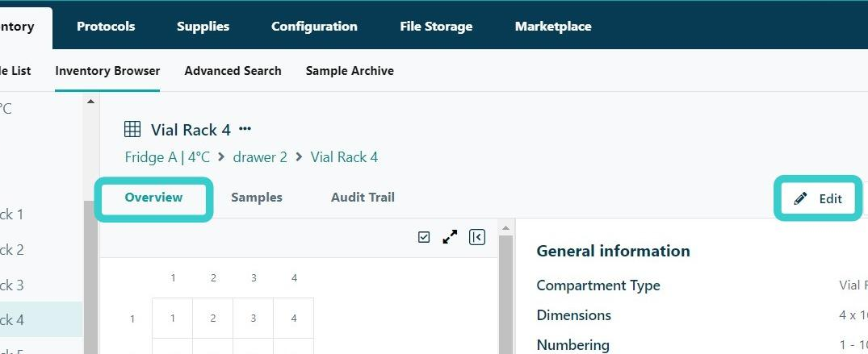Toggle the multi-select checkbox icon above grid
868x354 pixels.
coord(424,237)
